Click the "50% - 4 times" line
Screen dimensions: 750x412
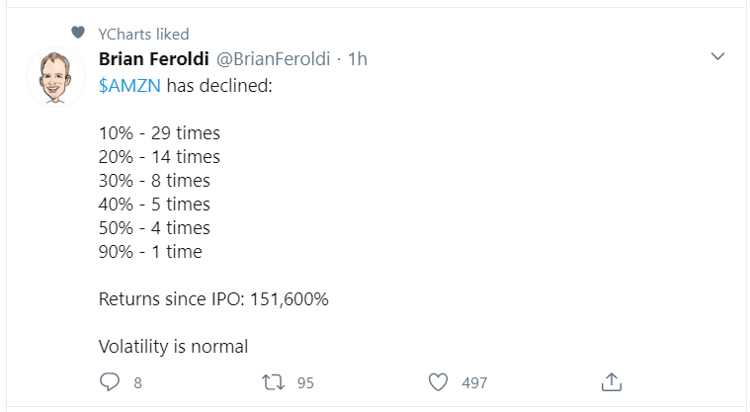(x=155, y=228)
